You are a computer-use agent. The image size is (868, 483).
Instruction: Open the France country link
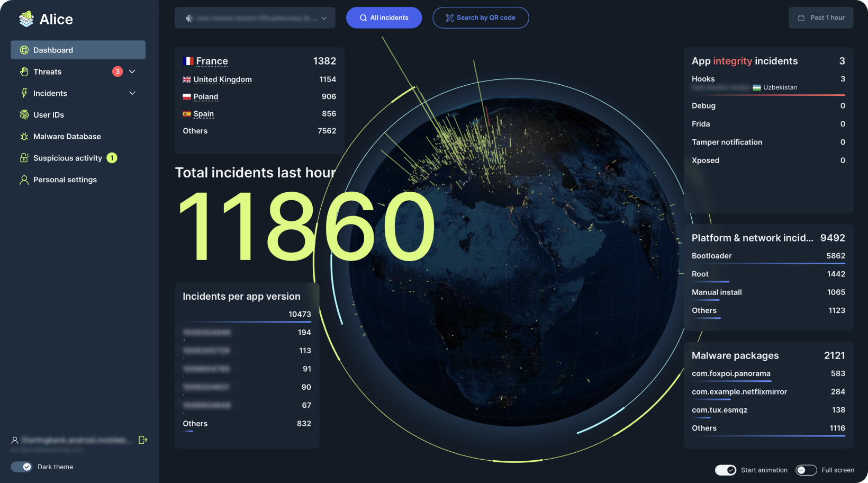pyautogui.click(x=212, y=61)
